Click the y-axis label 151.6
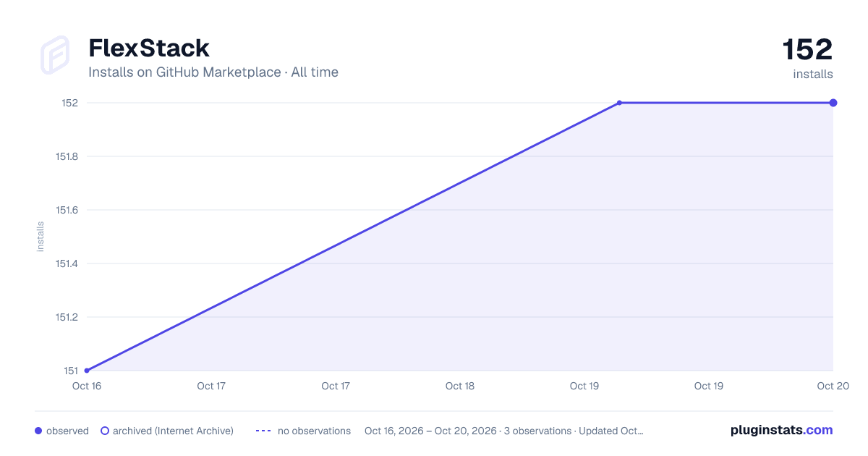This screenshot has width=868, height=456. [67, 210]
